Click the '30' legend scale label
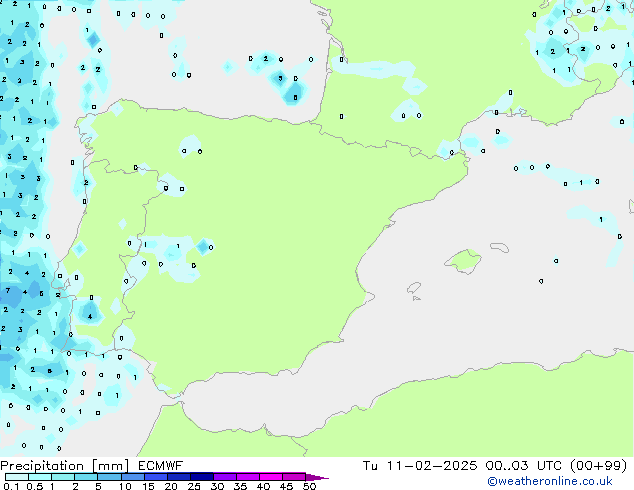This screenshot has height=490, width=634. pyautogui.click(x=217, y=486)
